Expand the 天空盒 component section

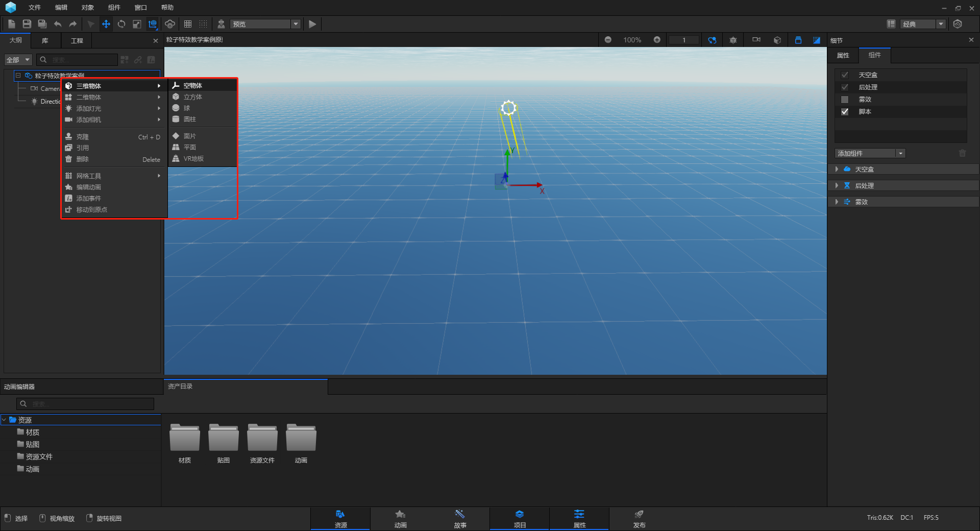pyautogui.click(x=837, y=169)
